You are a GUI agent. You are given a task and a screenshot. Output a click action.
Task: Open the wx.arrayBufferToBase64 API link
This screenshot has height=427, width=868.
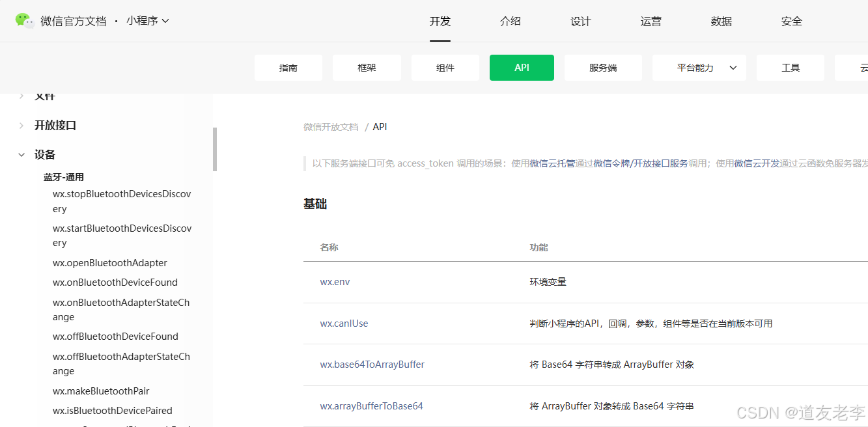371,406
